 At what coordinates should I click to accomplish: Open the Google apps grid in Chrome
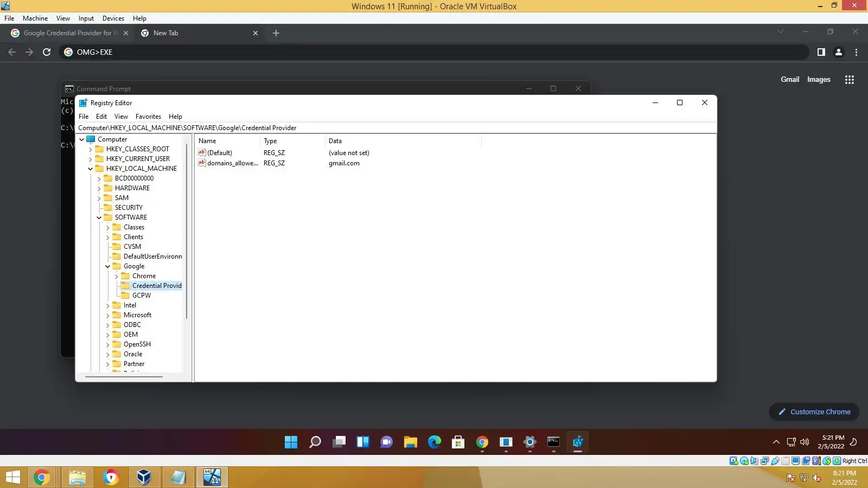[x=850, y=80]
